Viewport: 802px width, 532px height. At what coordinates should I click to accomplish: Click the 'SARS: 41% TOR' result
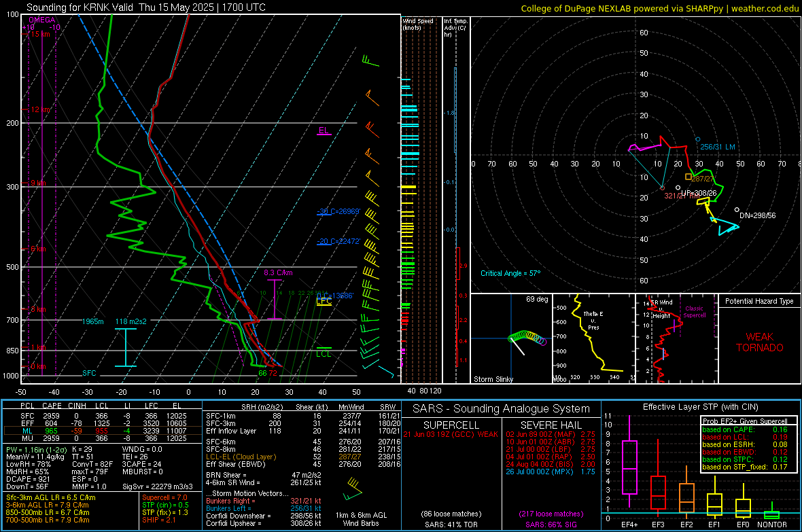tap(452, 525)
